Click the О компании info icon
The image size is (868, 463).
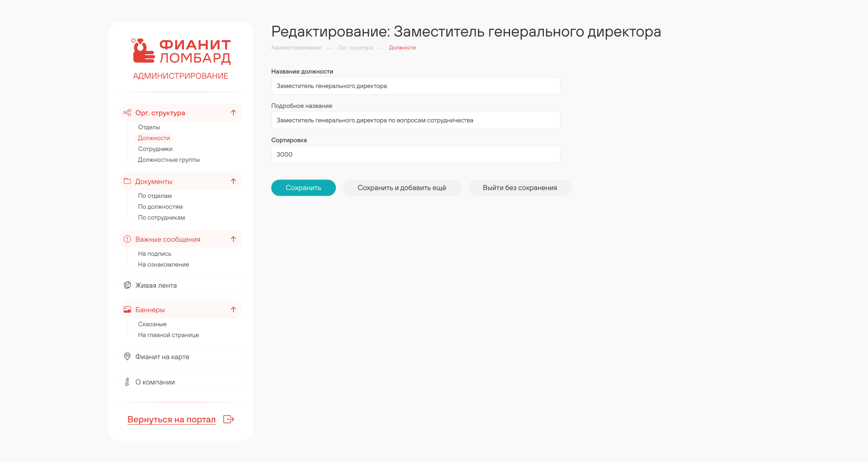point(127,382)
